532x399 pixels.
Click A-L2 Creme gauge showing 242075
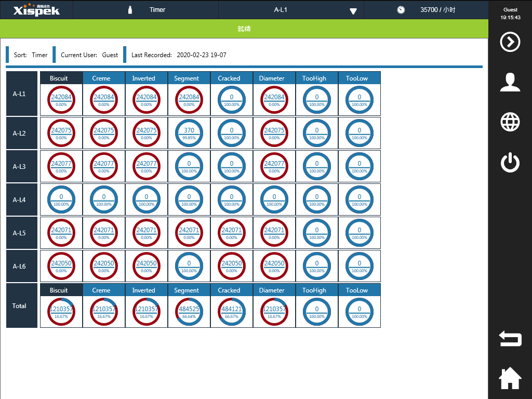click(x=104, y=133)
